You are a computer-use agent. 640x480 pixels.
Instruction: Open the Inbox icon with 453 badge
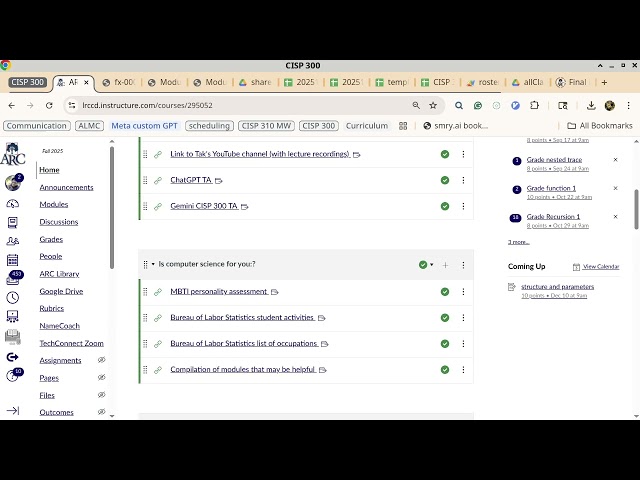pyautogui.click(x=13, y=279)
